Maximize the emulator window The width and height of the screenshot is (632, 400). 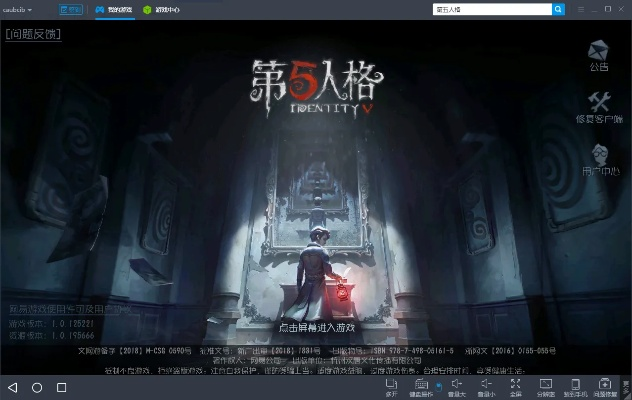pyautogui.click(x=608, y=9)
